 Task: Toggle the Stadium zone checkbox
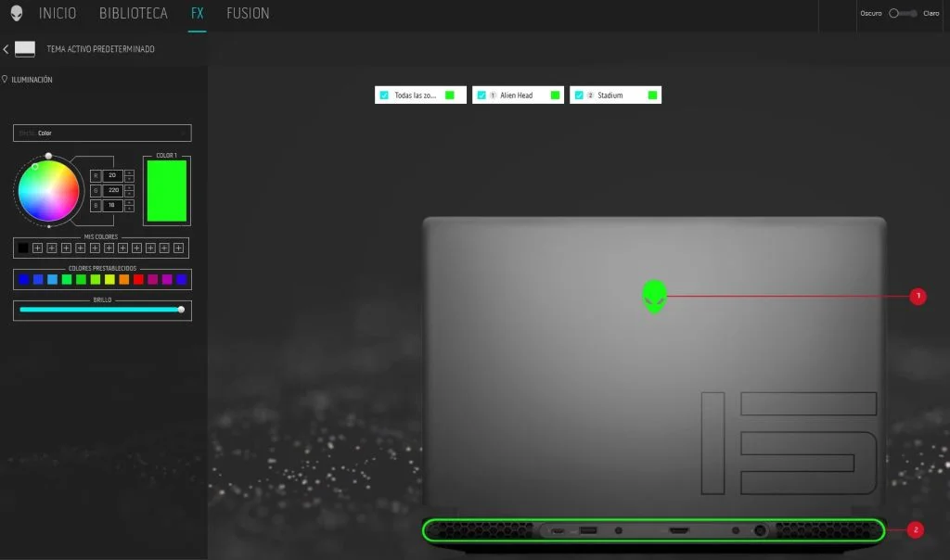(x=579, y=95)
